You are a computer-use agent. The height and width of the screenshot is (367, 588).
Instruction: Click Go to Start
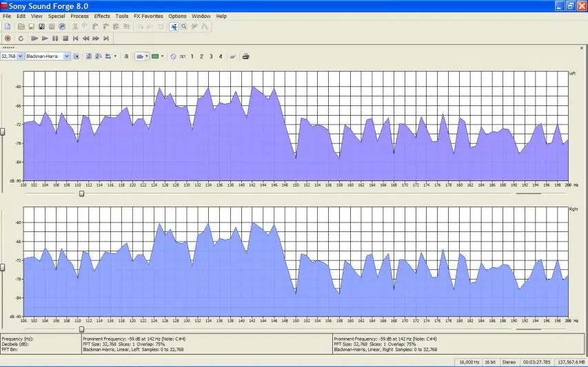(75, 38)
